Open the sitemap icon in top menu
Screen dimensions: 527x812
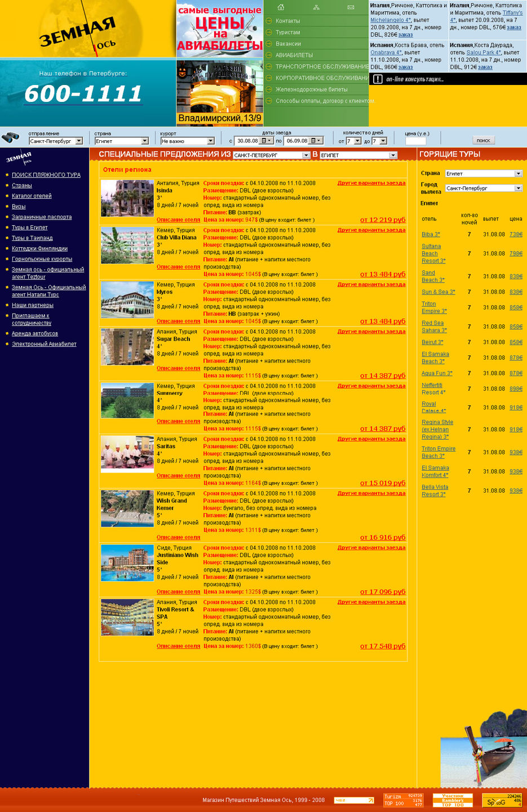tap(316, 7)
